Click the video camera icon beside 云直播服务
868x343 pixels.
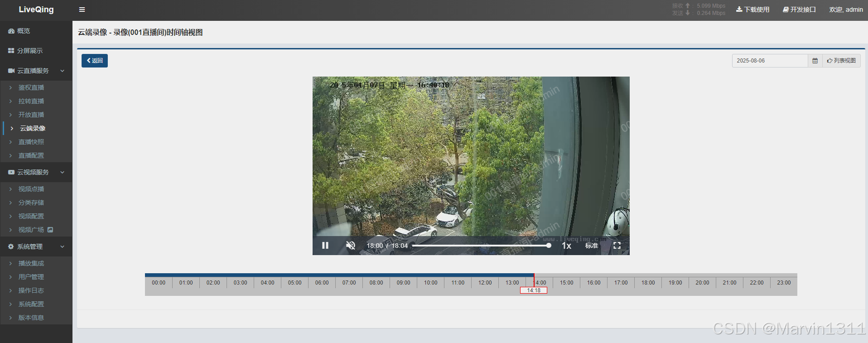click(x=11, y=71)
